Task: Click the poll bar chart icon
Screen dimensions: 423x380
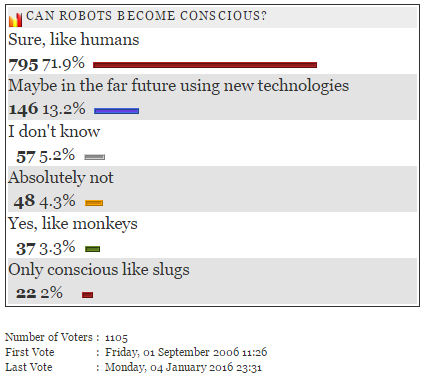Action: tap(15, 20)
